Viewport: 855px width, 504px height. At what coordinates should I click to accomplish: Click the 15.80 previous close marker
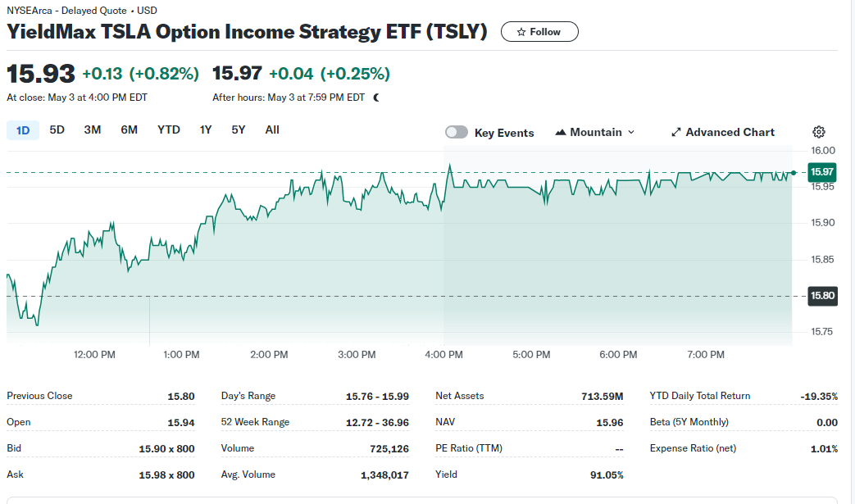(x=822, y=296)
